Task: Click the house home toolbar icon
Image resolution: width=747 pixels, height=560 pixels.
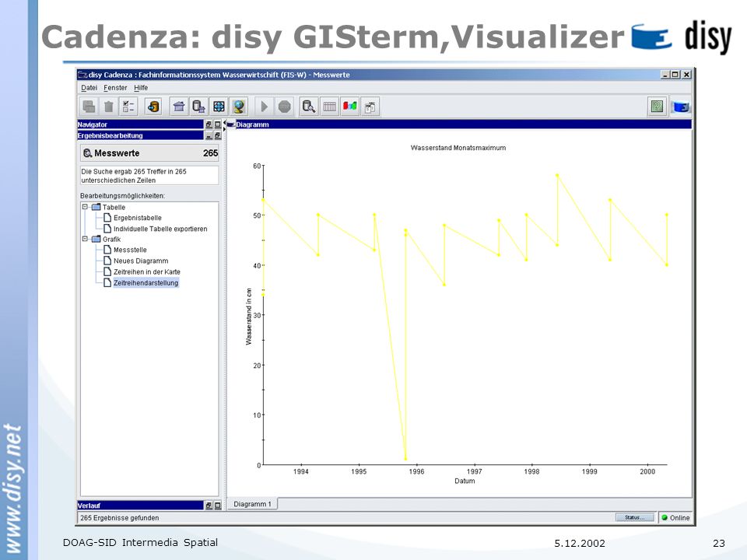Action: (x=179, y=107)
